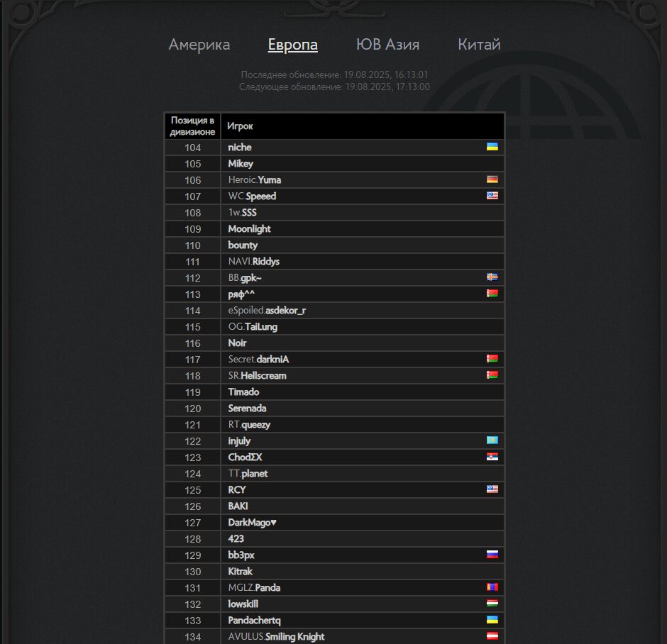Click the Ukraine flag next to niche
The image size is (667, 644).
(x=492, y=147)
